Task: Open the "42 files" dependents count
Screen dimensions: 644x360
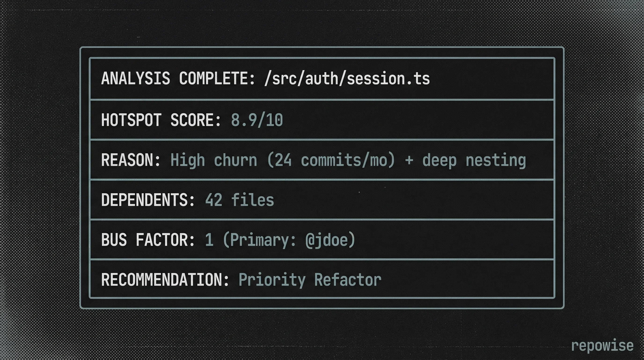Action: pos(239,200)
